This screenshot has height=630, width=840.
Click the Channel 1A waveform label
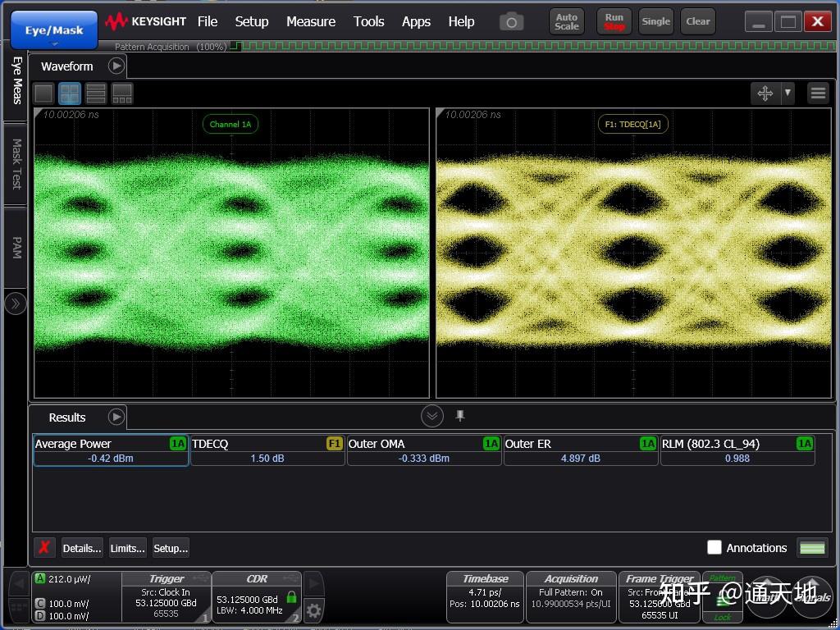point(231,125)
